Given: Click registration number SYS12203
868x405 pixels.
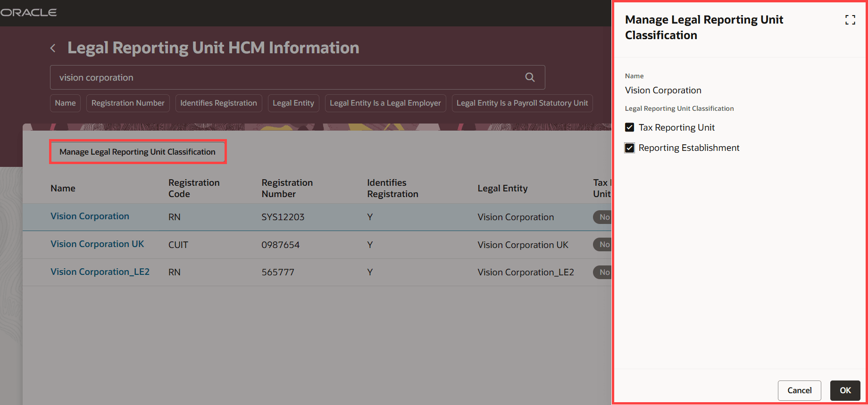Looking at the screenshot, I should pyautogui.click(x=283, y=217).
